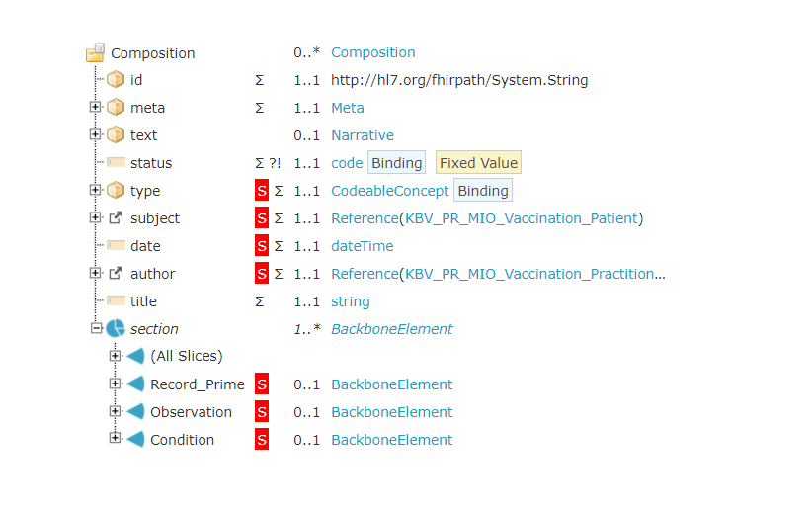
Task: Click the Fixed Value badge on status
Action: pos(478,163)
